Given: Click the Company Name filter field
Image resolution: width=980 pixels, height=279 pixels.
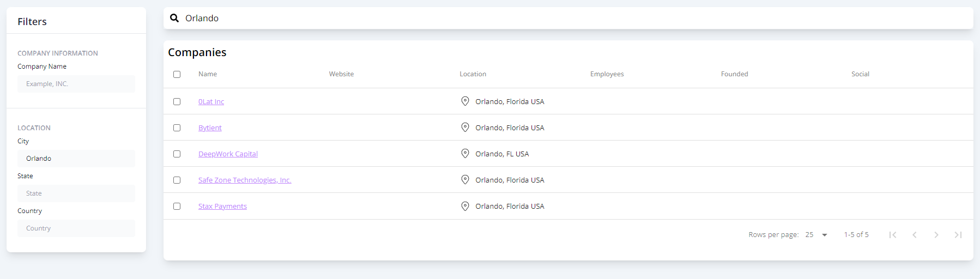Looking at the screenshot, I should 76,84.
